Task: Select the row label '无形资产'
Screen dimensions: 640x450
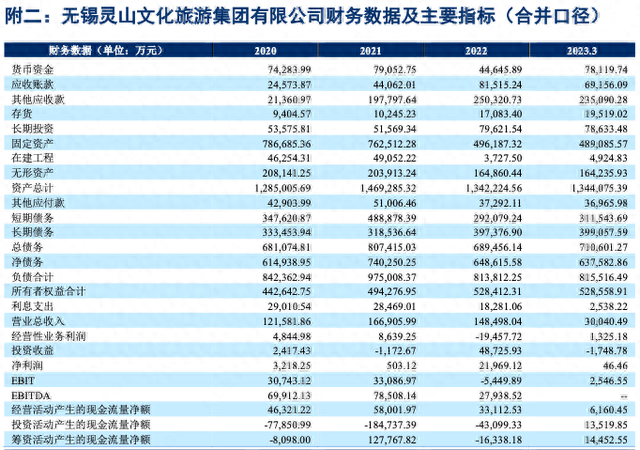Action: 32,173
